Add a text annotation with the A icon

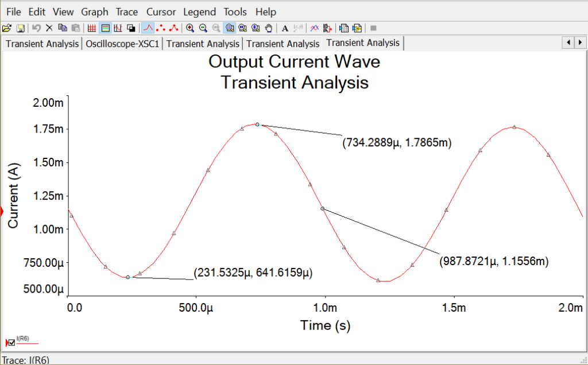tap(285, 28)
